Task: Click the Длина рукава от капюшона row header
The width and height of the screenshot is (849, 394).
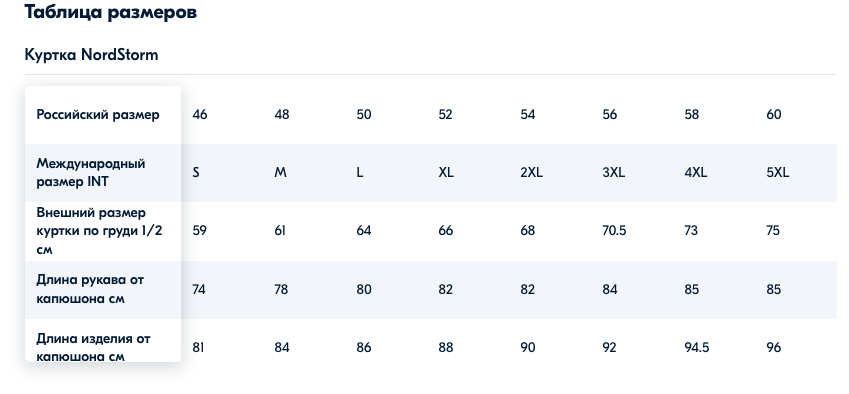Action: coord(90,289)
